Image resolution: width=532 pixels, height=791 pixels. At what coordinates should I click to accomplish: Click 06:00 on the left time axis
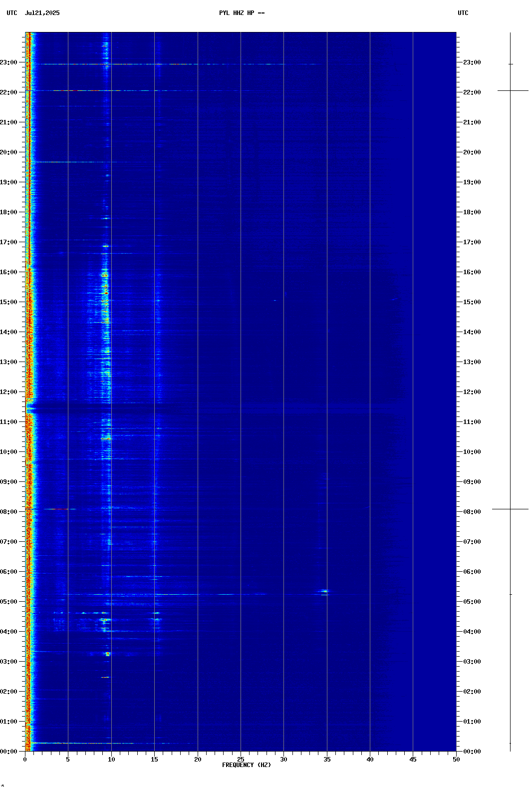[x=8, y=572]
